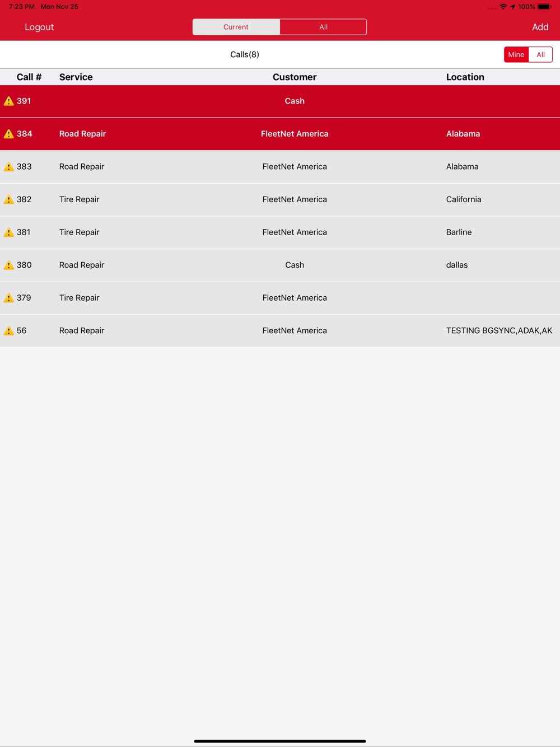
Task: Select FleetNet America on call 382
Action: [295, 199]
